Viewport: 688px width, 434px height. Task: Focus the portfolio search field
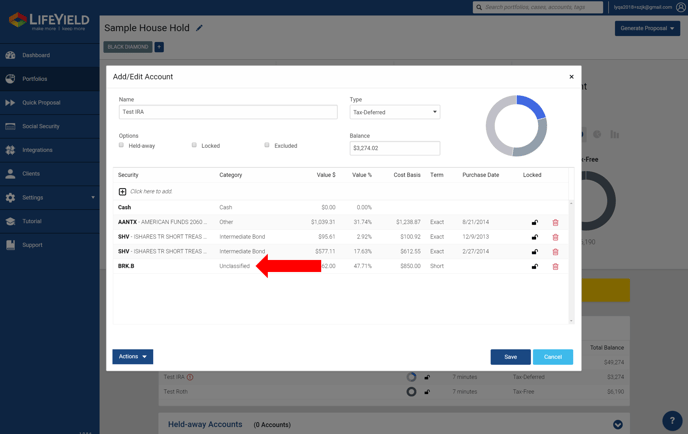click(x=538, y=7)
